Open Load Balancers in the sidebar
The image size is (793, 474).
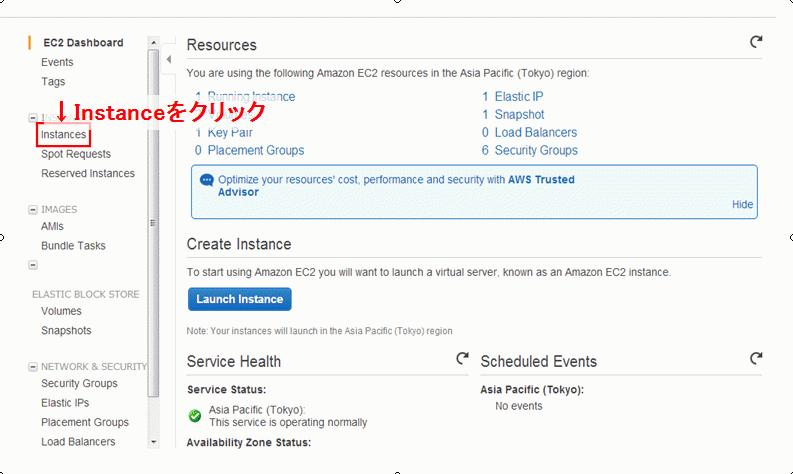pyautogui.click(x=78, y=442)
